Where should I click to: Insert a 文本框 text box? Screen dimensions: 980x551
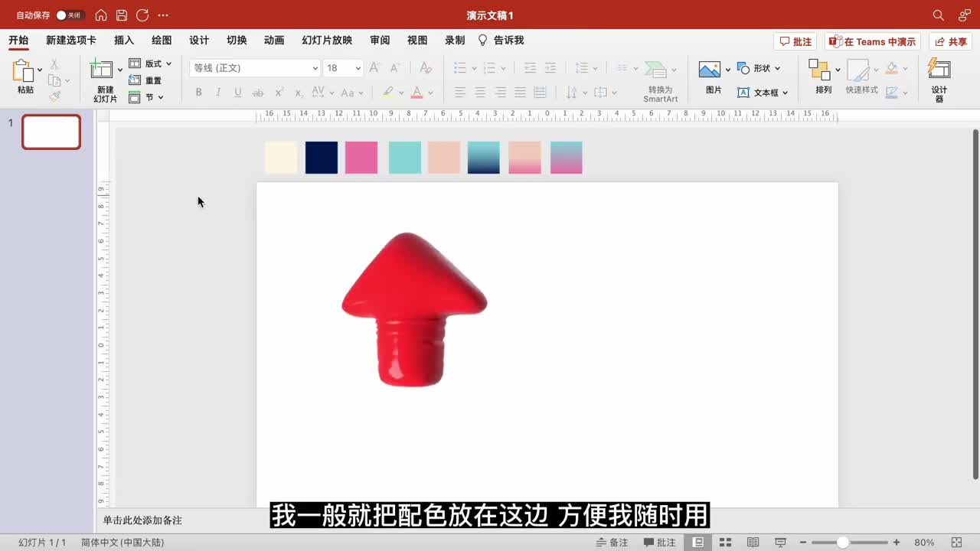point(763,93)
